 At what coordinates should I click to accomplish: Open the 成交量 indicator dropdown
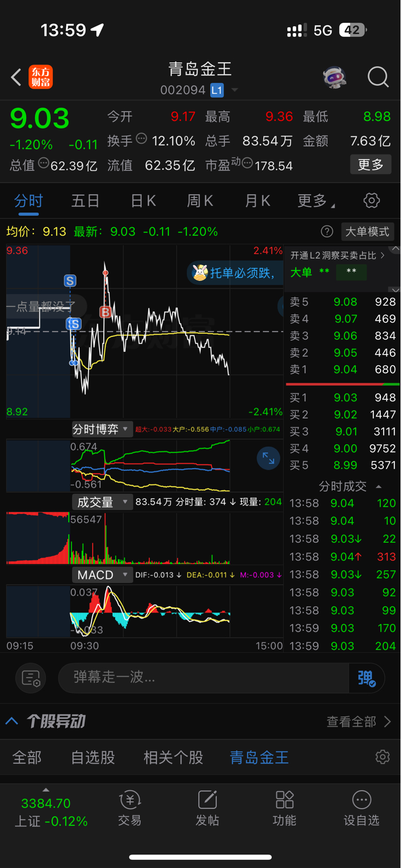[x=102, y=502]
